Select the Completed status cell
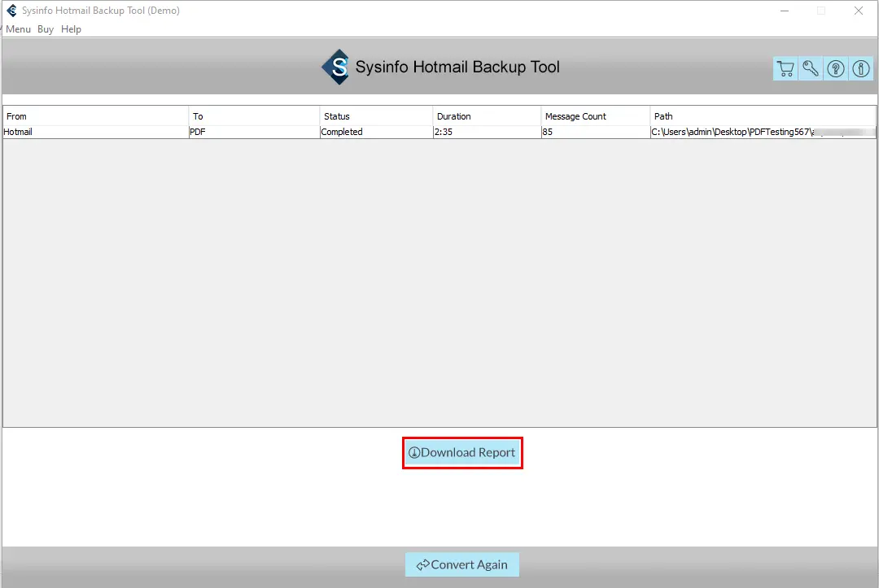 pyautogui.click(x=377, y=132)
